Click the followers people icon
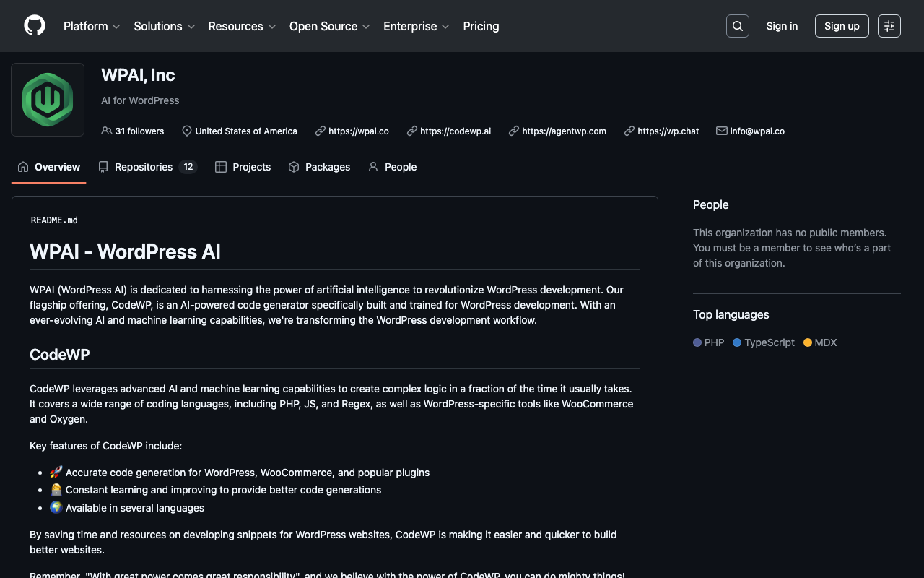This screenshot has width=924, height=578. 107,131
